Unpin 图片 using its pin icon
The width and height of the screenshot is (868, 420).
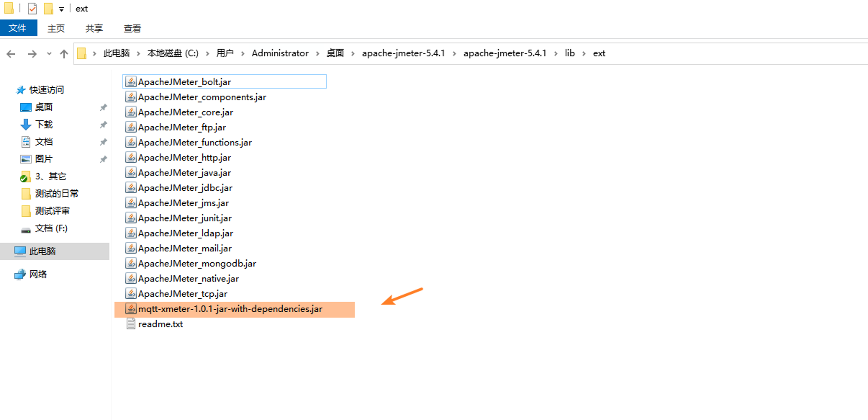103,159
